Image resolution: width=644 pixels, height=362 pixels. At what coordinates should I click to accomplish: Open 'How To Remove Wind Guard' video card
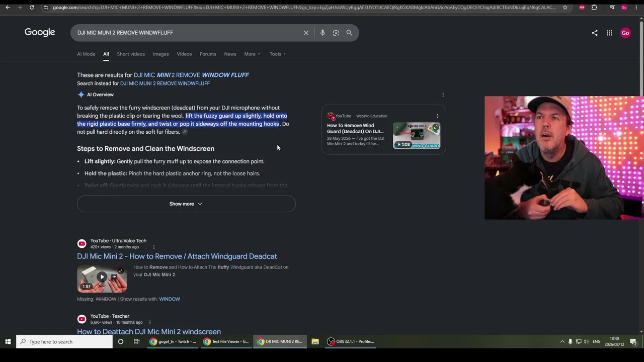(x=355, y=128)
